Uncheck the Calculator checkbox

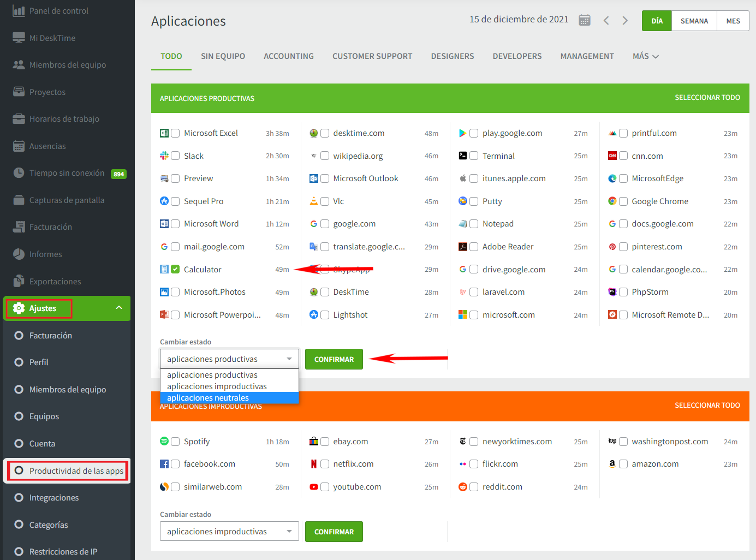pos(175,269)
